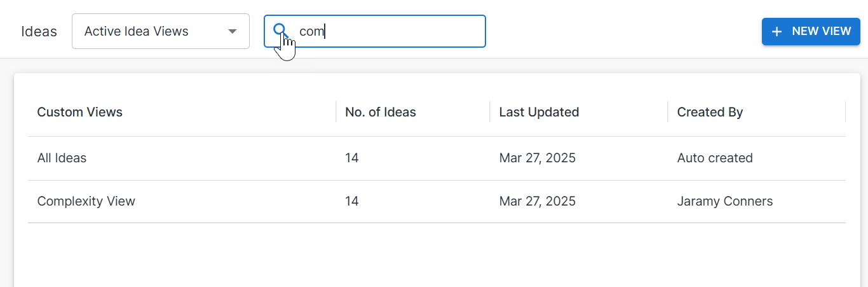Sort by the No. of Ideas column header
The height and width of the screenshot is (287, 868).
click(x=380, y=112)
